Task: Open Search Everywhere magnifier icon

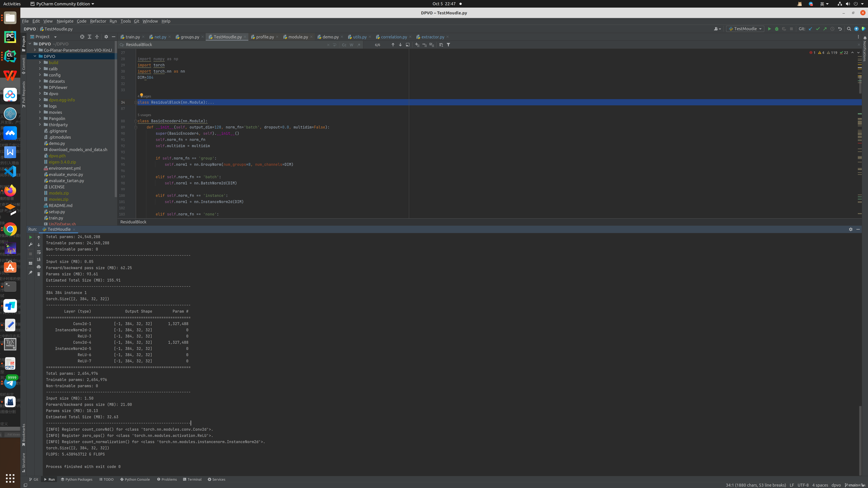Action: click(849, 29)
